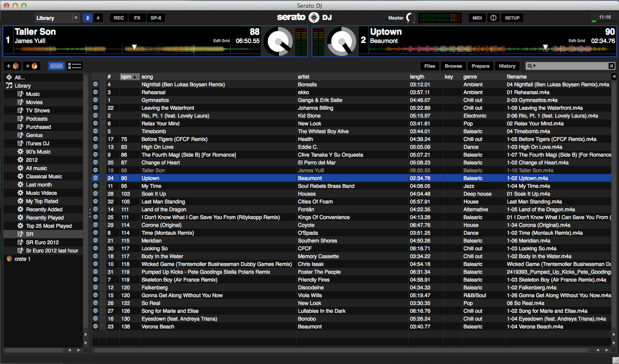Click the gear icon beside All...
This screenshot has height=364, width=619.
[9, 77]
